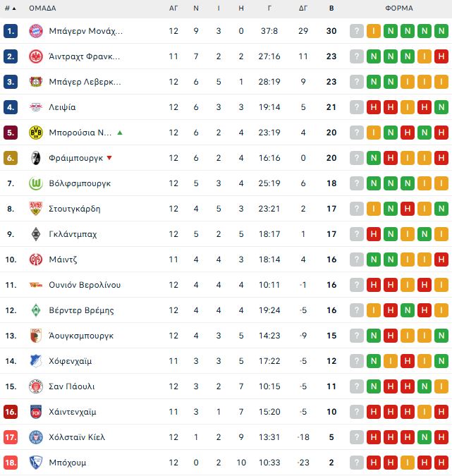Viewport: 452px width, 476px height.
Task: Open the Stuttgart VfB crest icon
Action: 36,209
